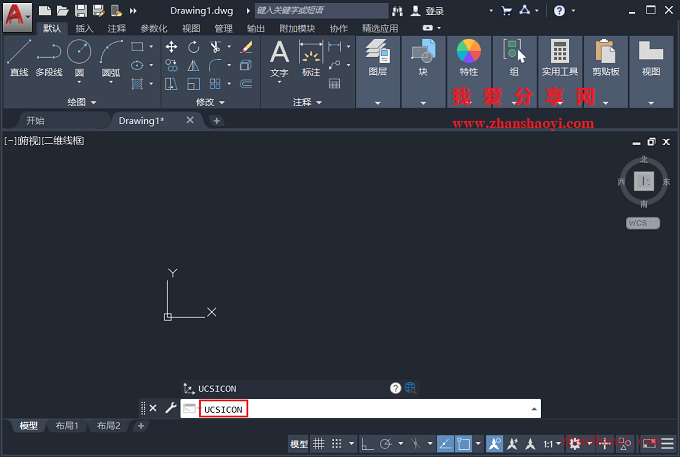Switch to the Manage (管理) ribbon tab
This screenshot has height=457, width=680.
(223, 29)
